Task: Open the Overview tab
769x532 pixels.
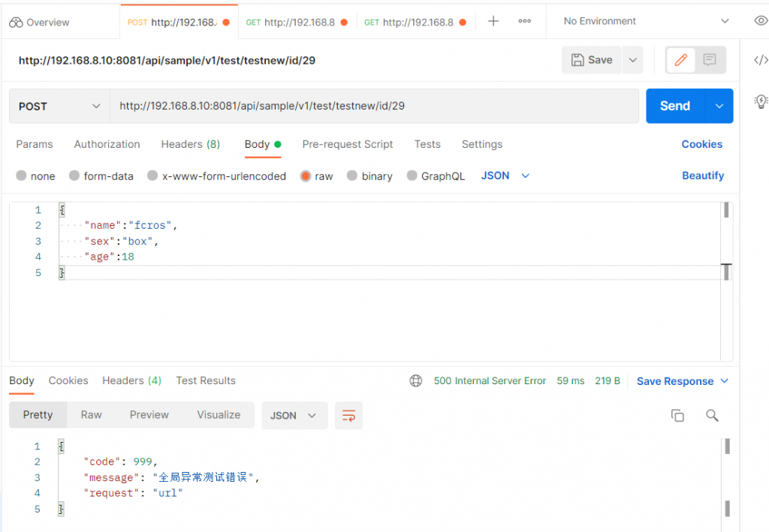Action: click(x=39, y=22)
